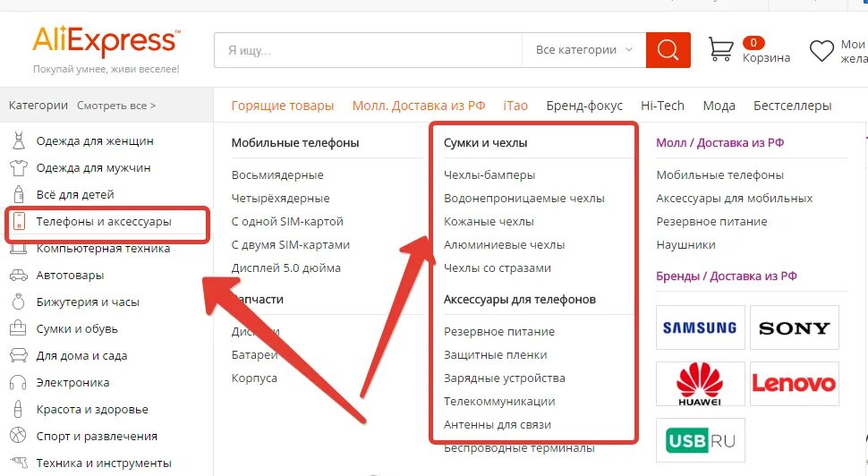Open the USB.RU brand logo
The height and width of the screenshot is (476, 868).
701,440
